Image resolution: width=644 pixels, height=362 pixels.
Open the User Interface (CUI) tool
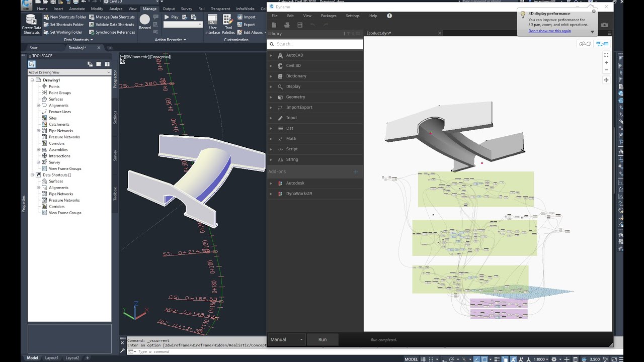212,24
